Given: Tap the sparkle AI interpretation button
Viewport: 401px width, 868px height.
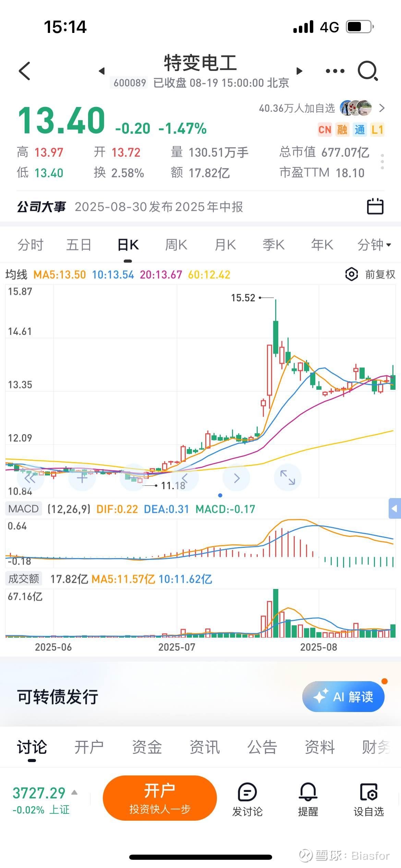Looking at the screenshot, I should point(343,697).
